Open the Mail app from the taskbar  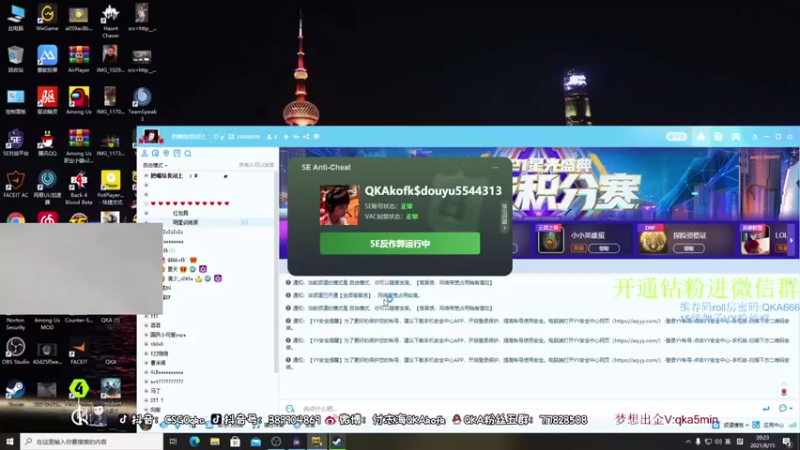(256, 441)
